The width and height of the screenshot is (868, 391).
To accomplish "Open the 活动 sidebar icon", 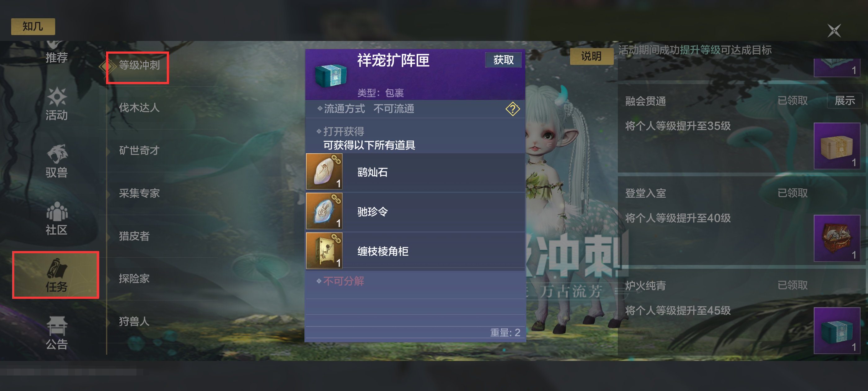I will (56, 104).
